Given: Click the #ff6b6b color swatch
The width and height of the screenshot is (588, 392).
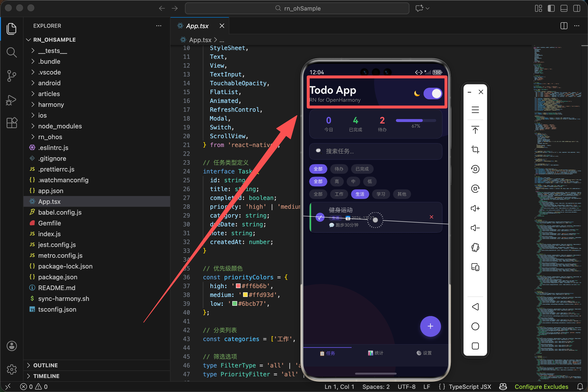Looking at the screenshot, I should tap(238, 286).
